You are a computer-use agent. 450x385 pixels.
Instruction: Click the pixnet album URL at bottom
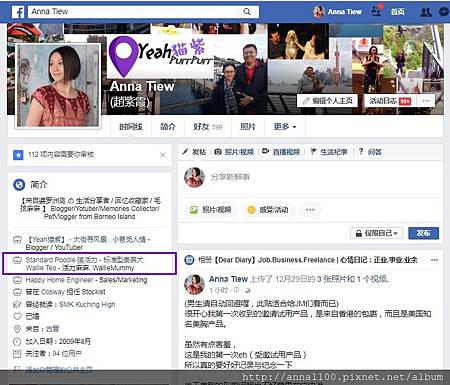342,377
